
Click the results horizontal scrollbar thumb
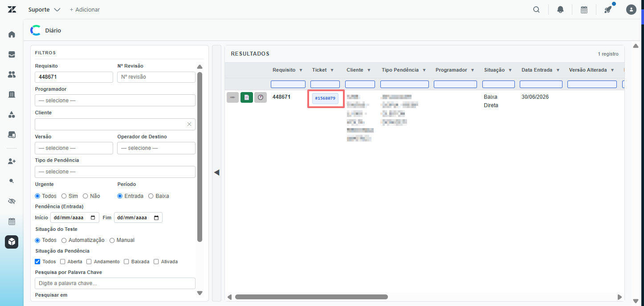point(311,297)
